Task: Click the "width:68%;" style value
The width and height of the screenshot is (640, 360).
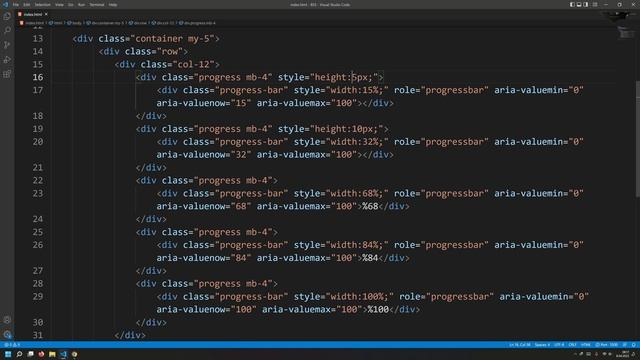Action: pos(357,193)
